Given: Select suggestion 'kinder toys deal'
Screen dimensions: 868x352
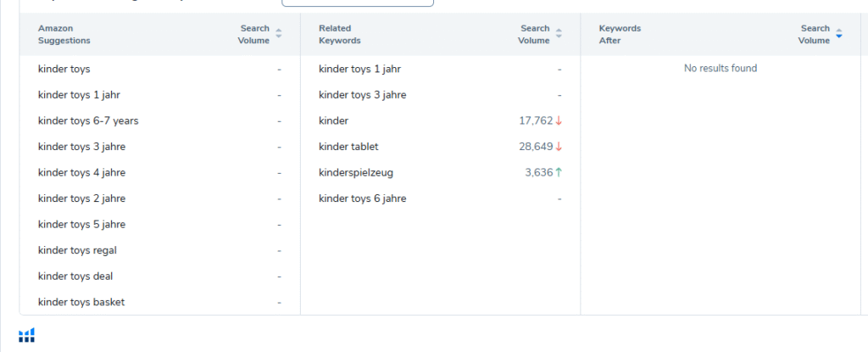Looking at the screenshot, I should (x=75, y=276).
